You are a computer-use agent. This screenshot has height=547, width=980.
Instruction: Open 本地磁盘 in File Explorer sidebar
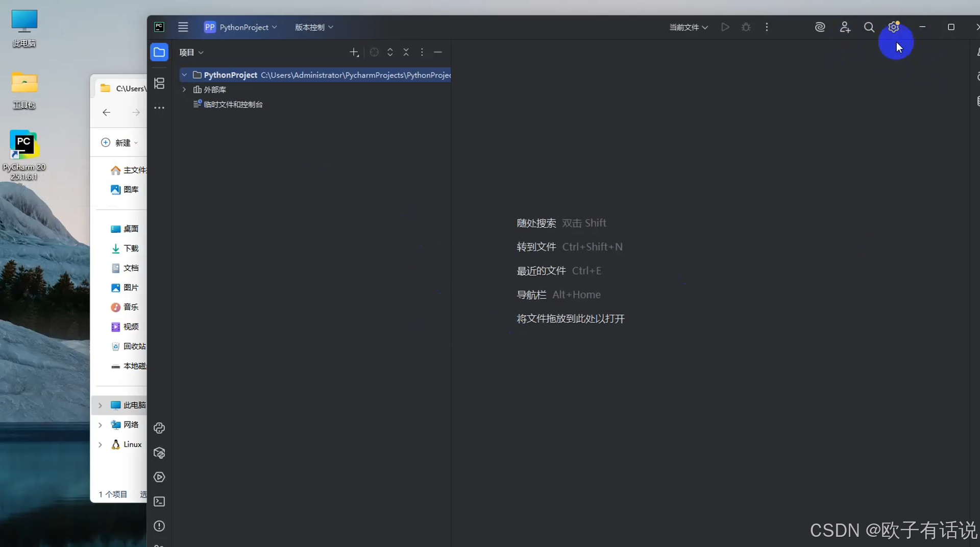(x=129, y=366)
